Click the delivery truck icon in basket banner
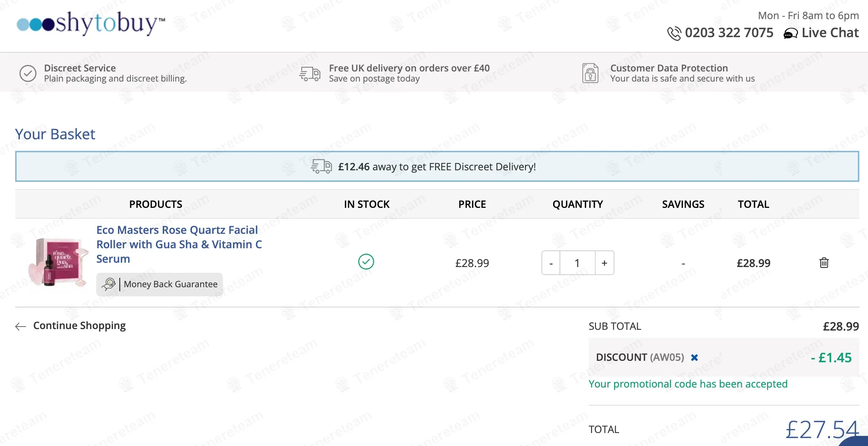The width and height of the screenshot is (868, 446). [x=321, y=167]
